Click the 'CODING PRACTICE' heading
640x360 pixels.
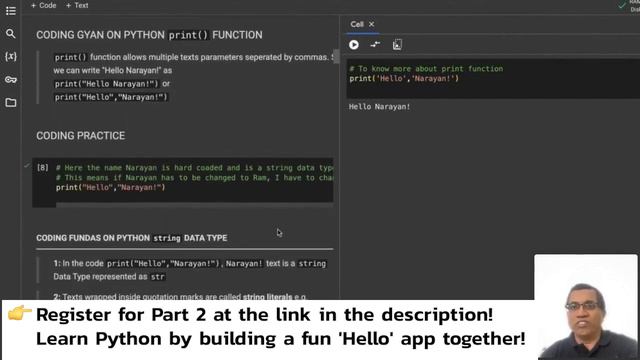point(80,136)
